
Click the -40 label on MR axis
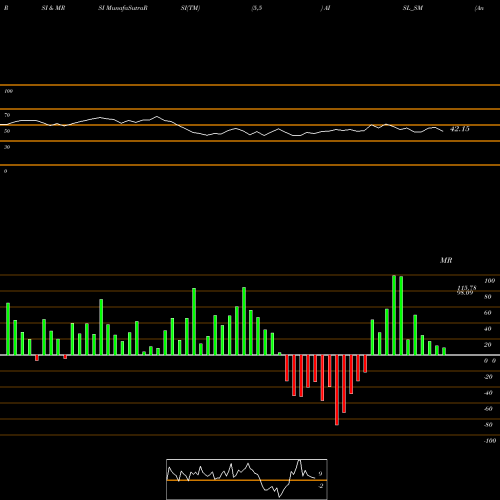488,393
